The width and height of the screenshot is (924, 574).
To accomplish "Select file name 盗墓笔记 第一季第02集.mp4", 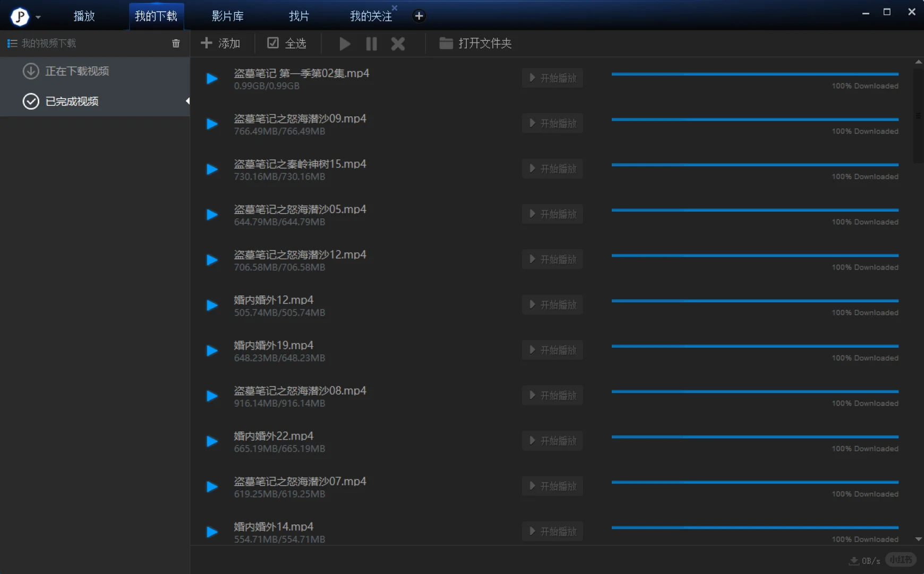I will pyautogui.click(x=302, y=73).
